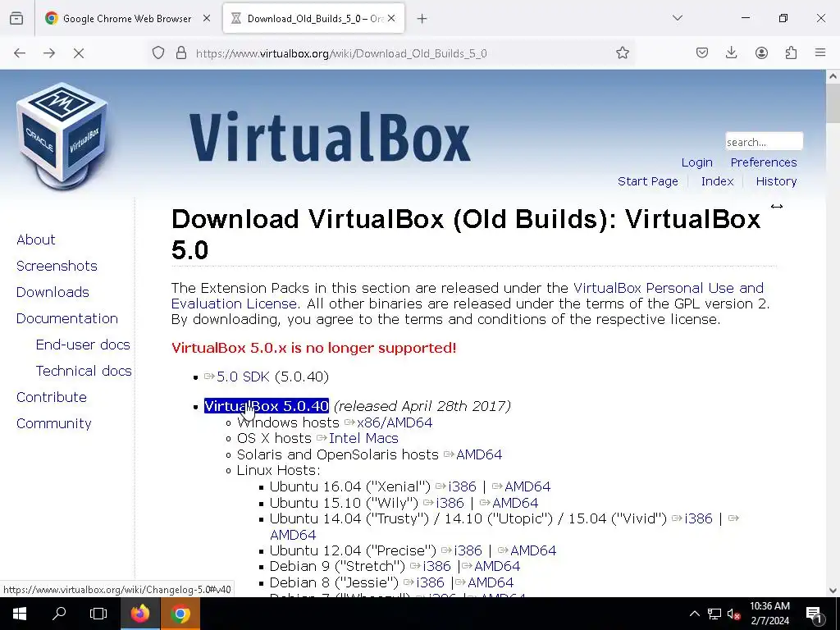Switch to Firefox on the taskbar
The width and height of the screenshot is (840, 630).
[139, 614]
